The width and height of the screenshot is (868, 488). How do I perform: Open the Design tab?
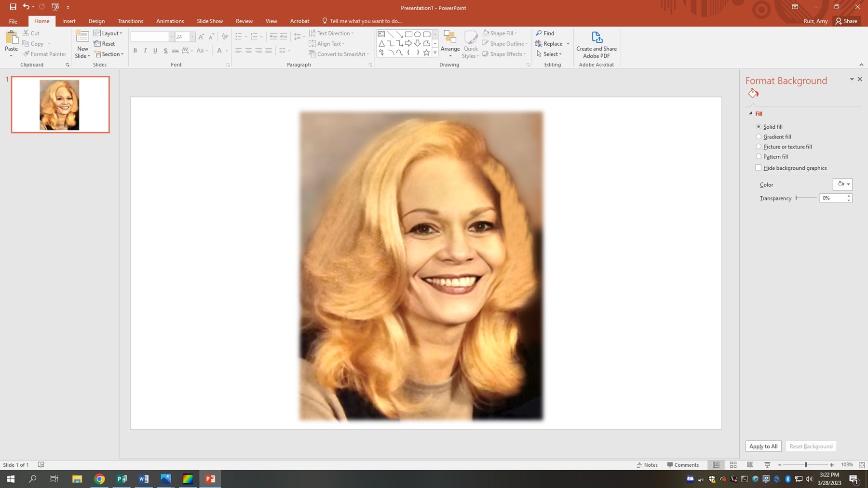(x=96, y=21)
